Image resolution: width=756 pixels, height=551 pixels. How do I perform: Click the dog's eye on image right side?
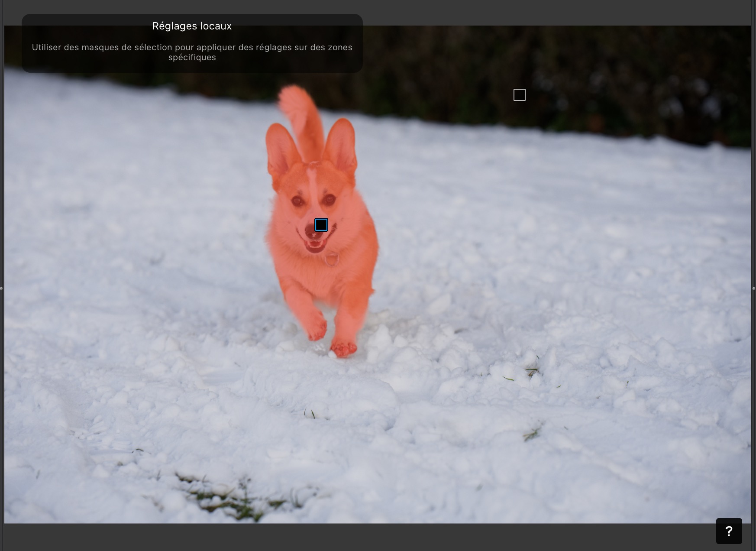pyautogui.click(x=329, y=200)
